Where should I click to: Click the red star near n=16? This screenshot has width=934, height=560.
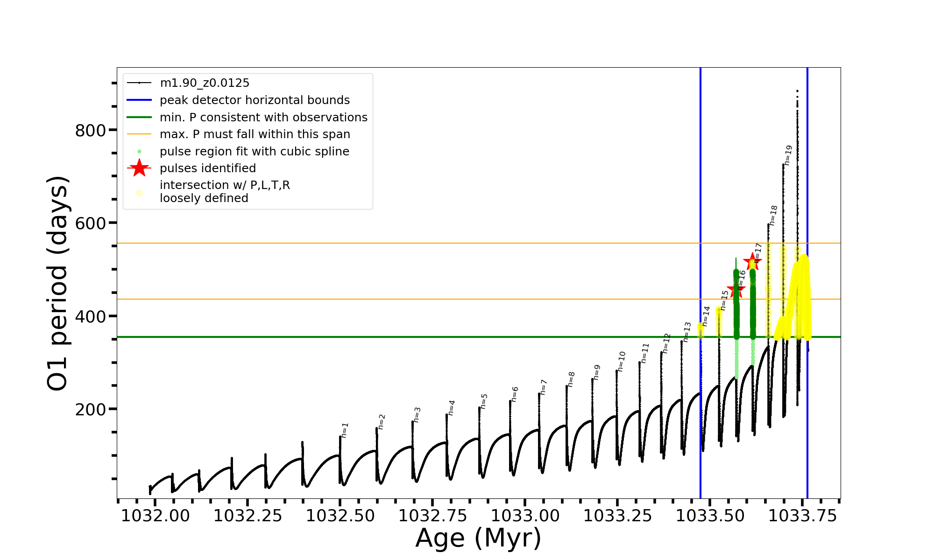point(736,289)
